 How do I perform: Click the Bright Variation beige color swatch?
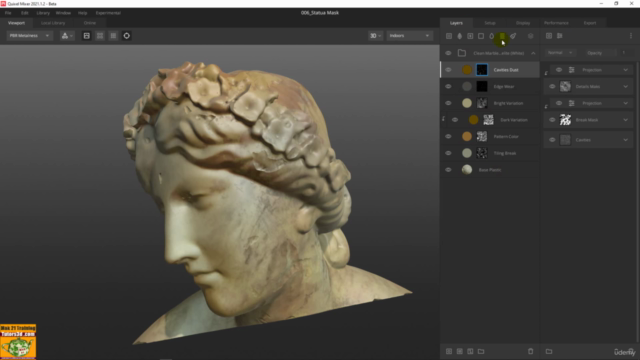click(467, 103)
